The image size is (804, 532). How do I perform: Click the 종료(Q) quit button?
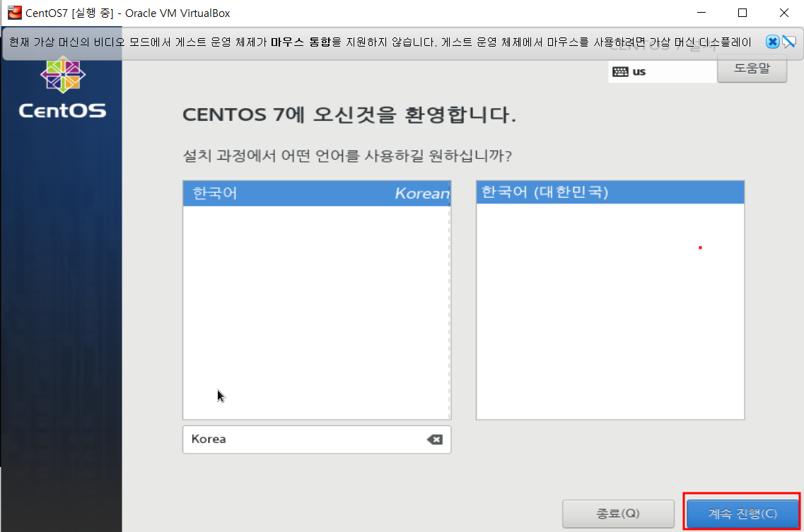coord(618,513)
